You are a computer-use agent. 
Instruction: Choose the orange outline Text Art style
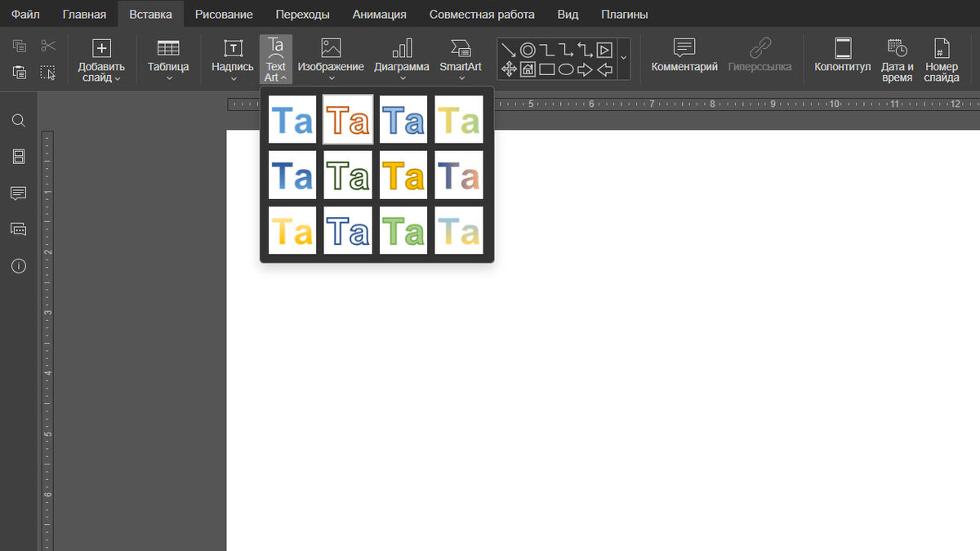[x=348, y=120]
